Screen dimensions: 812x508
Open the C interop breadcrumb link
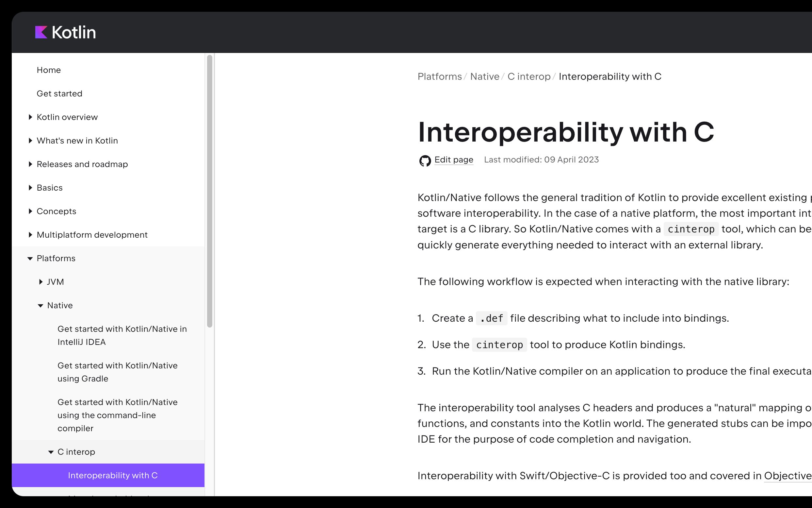[x=529, y=76]
